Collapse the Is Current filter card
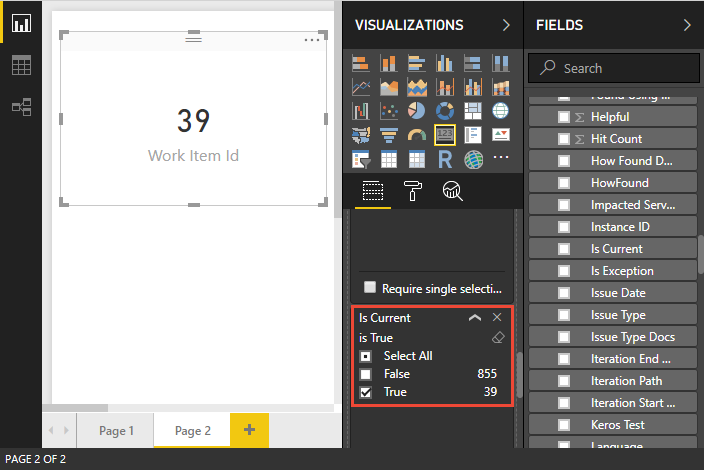This screenshot has height=470, width=704. click(475, 318)
